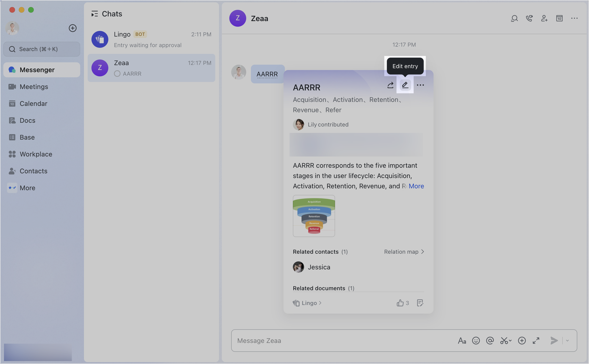Screen dimensions: 589x364
Task: Mention someone using the @ icon
Action: 490,341
